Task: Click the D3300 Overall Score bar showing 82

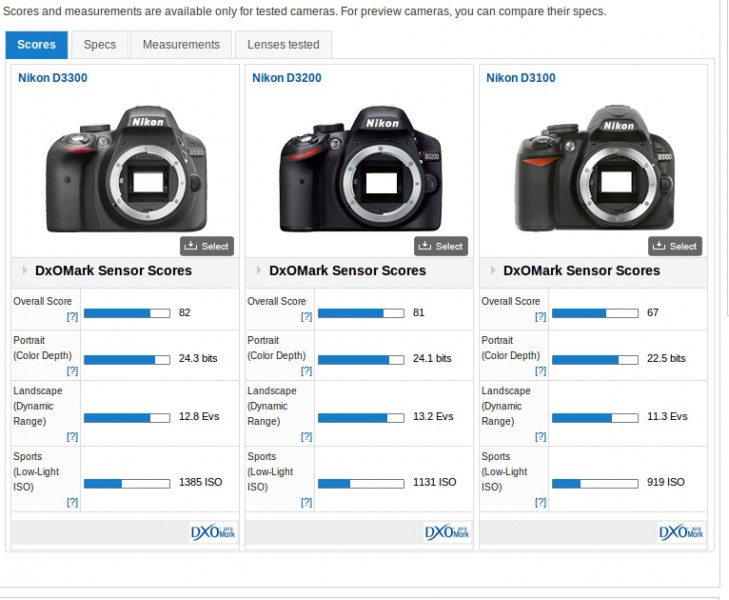Action: pos(127,313)
